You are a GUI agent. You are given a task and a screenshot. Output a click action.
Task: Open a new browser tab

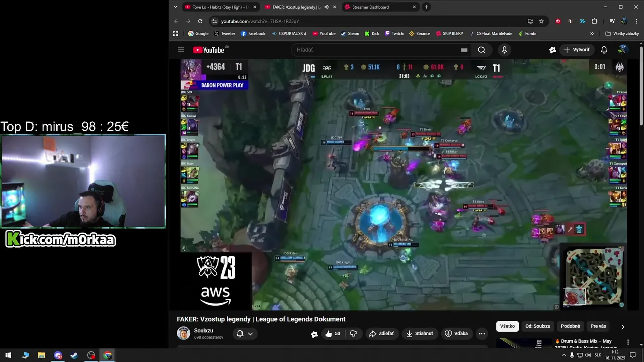coord(426,7)
